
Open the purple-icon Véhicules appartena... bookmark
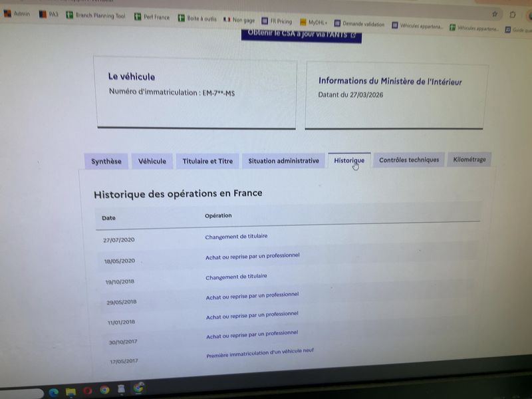(x=418, y=25)
